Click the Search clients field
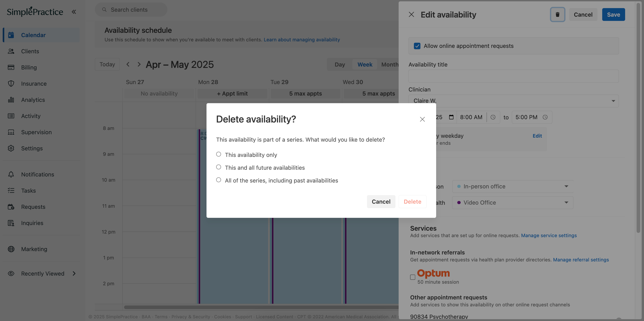This screenshot has width=644, height=321. (x=131, y=9)
